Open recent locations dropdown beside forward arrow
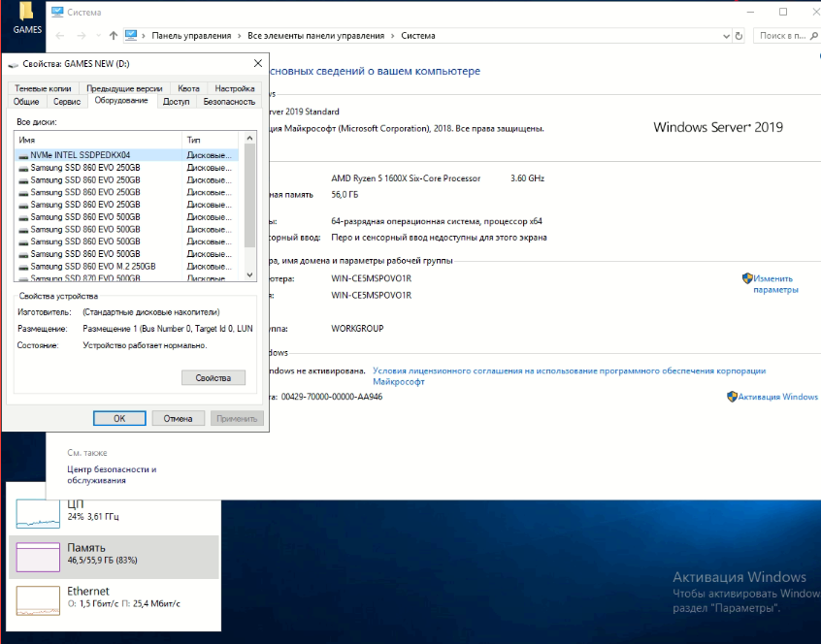 [98, 36]
